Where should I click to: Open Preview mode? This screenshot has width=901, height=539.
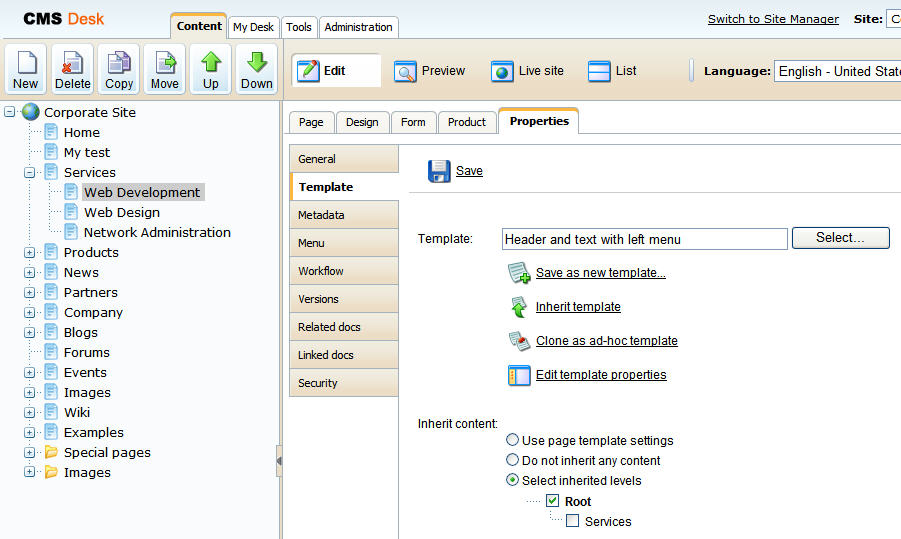[429, 71]
